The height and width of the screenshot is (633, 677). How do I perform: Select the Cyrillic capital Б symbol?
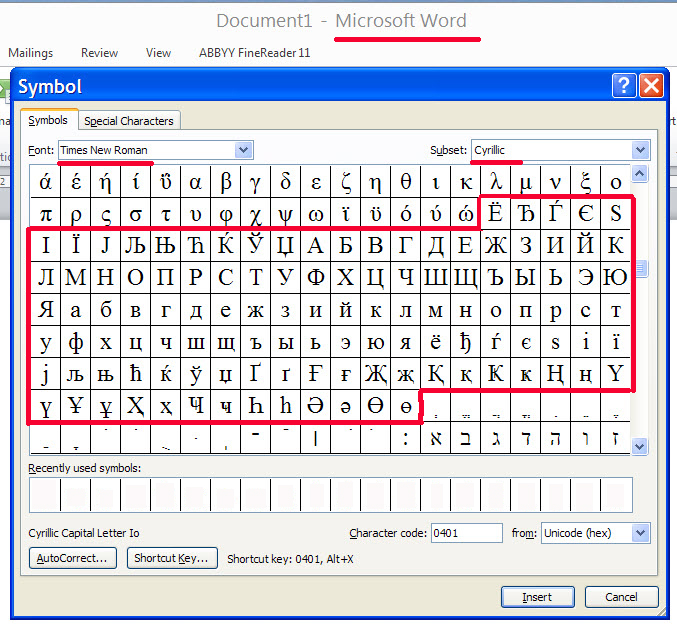click(x=345, y=245)
